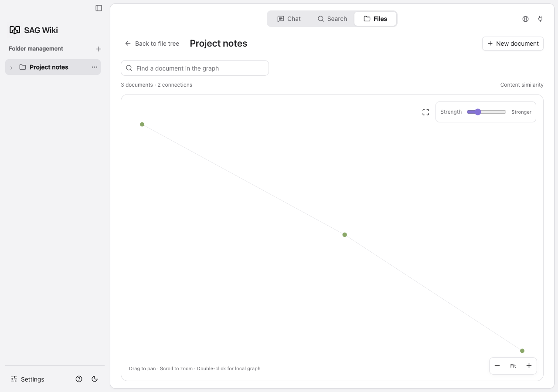Toggle fullscreen graph view icon
Viewport: 558px width, 392px height.
[x=425, y=112]
